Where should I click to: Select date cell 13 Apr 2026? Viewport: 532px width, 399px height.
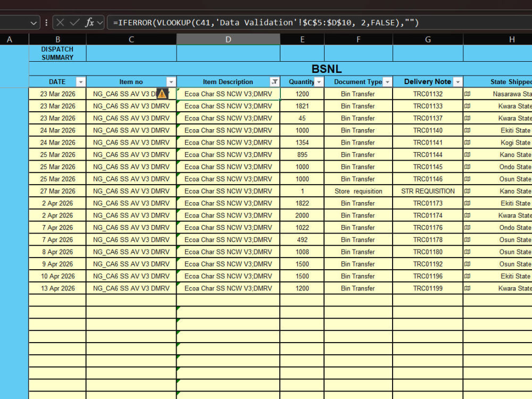tap(57, 288)
